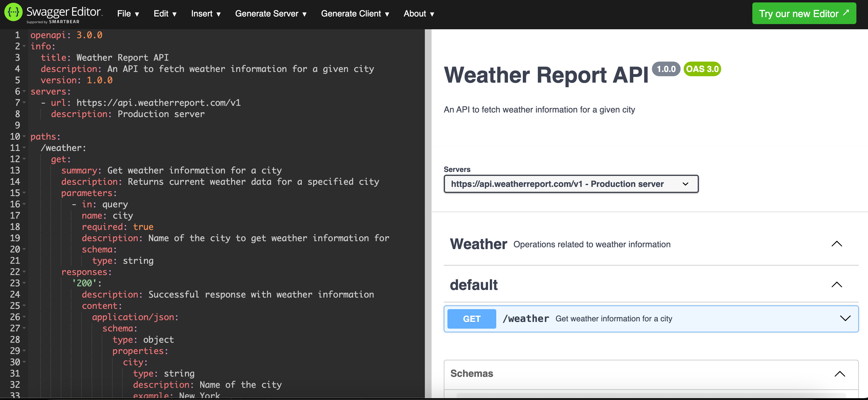Fold the '200' block at line 23

24,283
